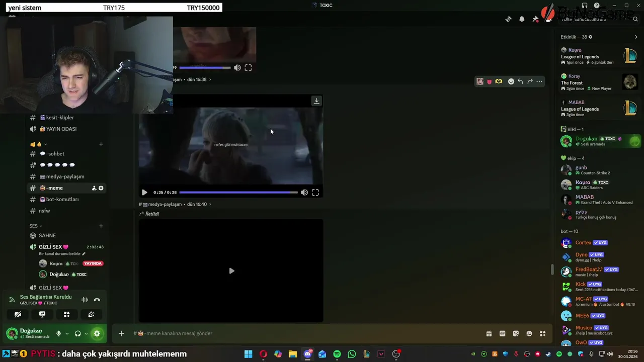This screenshot has width=644, height=362.
Task: Open the -sohbet channel
Action: [67, 154]
